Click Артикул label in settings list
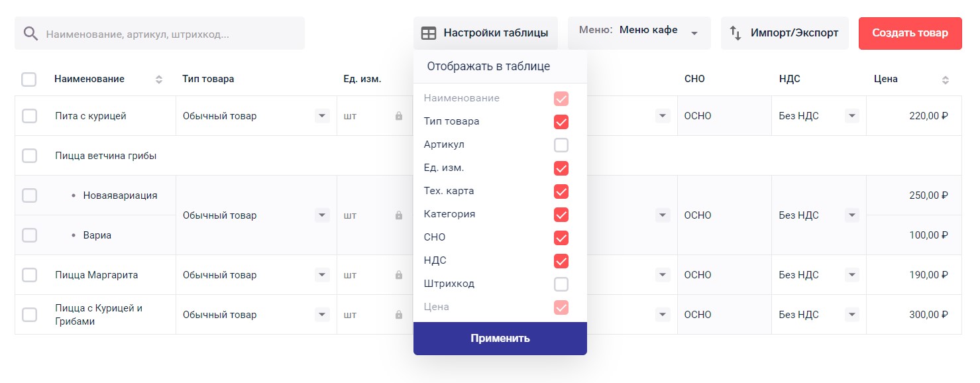This screenshot has height=383, width=980. point(444,144)
